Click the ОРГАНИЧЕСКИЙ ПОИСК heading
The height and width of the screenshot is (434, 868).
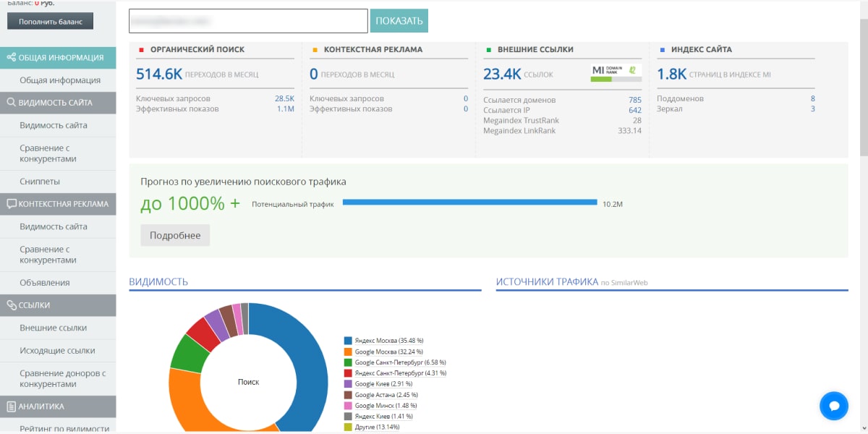pos(197,50)
